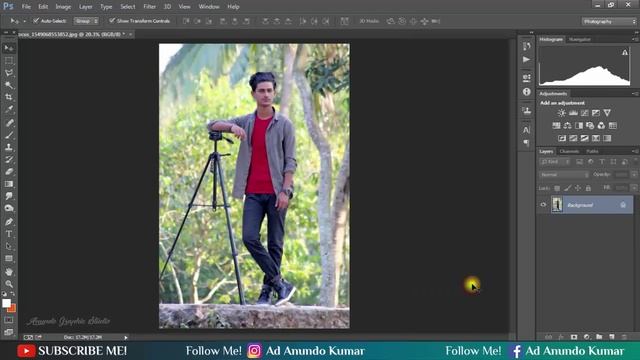
Task: Select the Crop tool
Action: pos(9,97)
